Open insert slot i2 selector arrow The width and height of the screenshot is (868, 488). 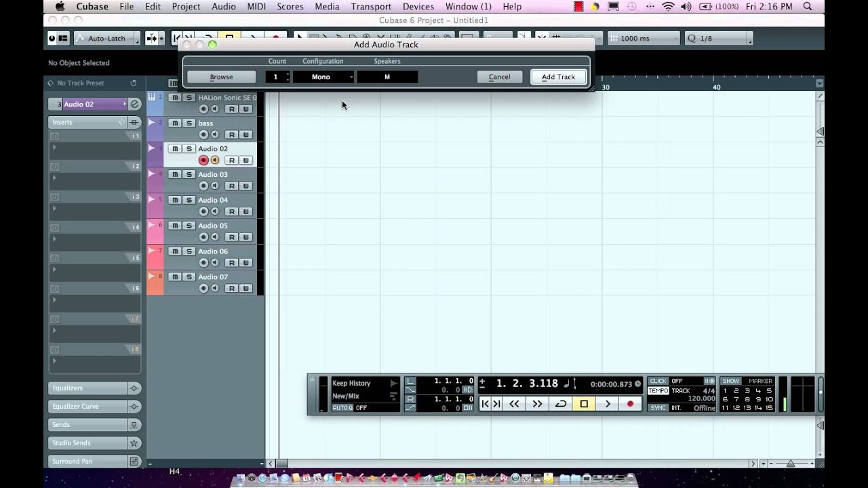[x=54, y=178]
